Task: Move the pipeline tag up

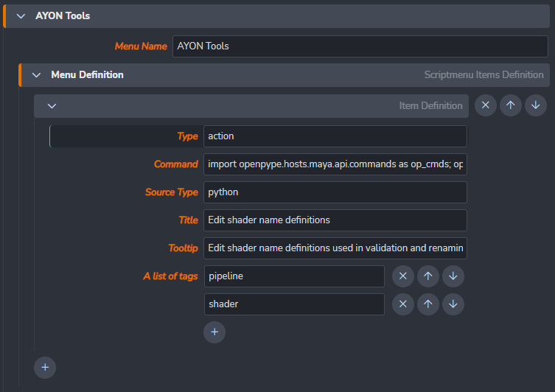Action: (x=428, y=276)
